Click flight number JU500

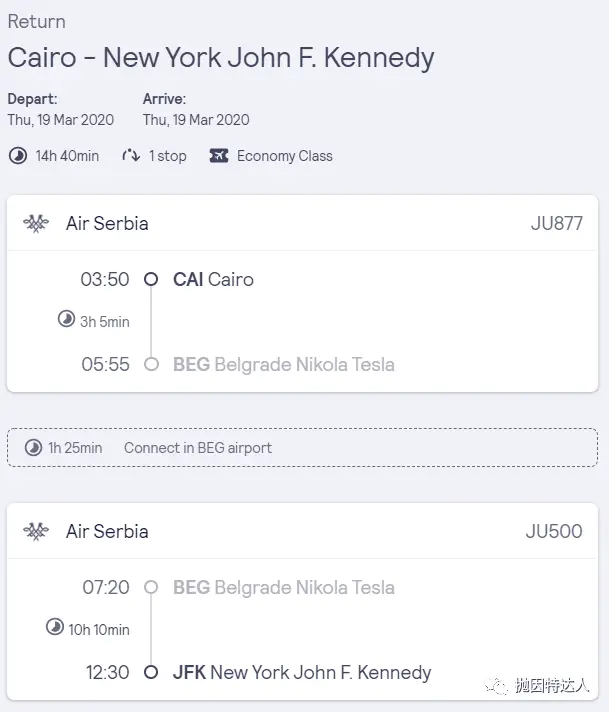pos(554,531)
